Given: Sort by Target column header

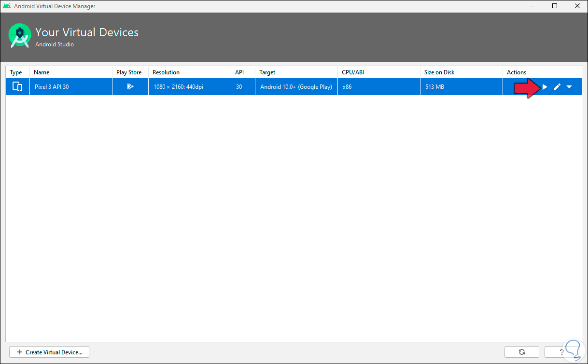Looking at the screenshot, I should pos(296,72).
